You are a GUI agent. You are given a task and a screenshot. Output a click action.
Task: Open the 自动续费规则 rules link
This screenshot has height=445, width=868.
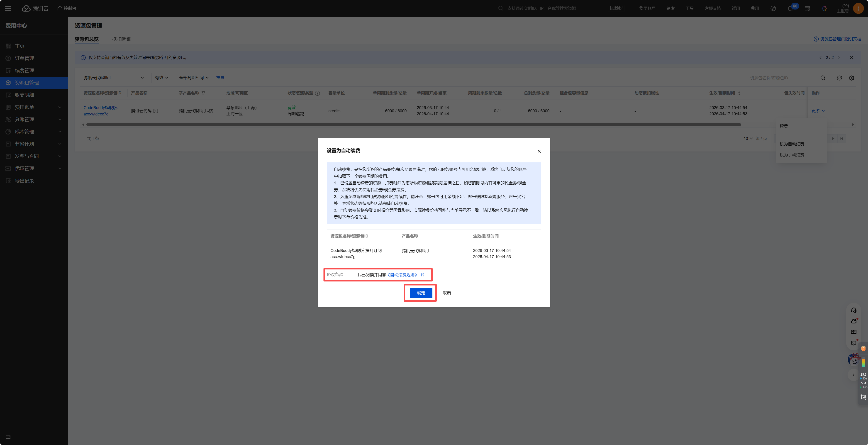tap(403, 275)
